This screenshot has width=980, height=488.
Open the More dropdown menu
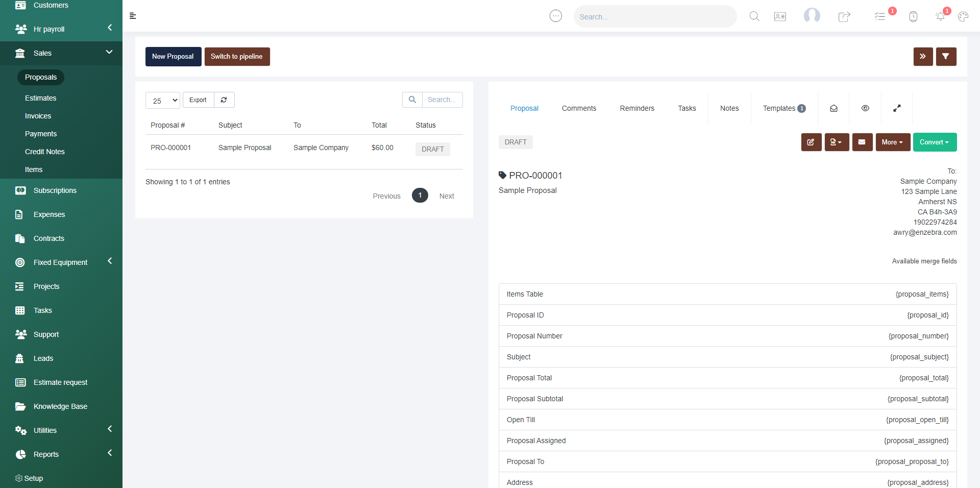pos(892,142)
